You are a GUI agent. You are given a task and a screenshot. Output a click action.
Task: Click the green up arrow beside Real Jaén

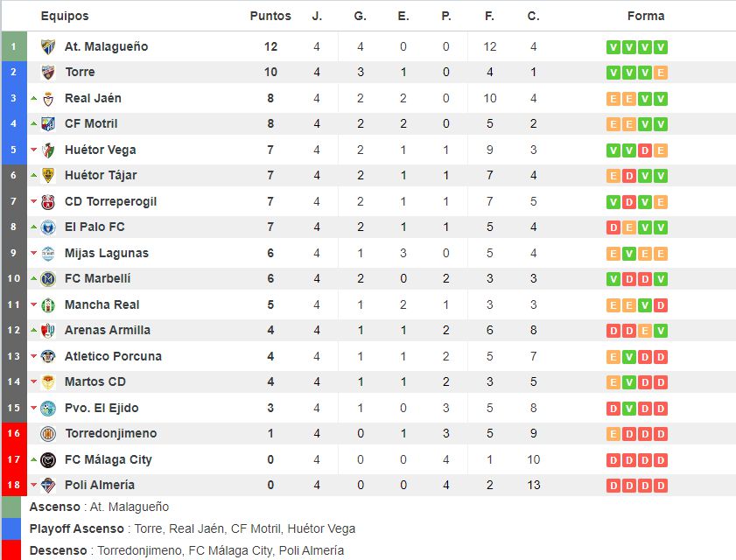click(34, 99)
